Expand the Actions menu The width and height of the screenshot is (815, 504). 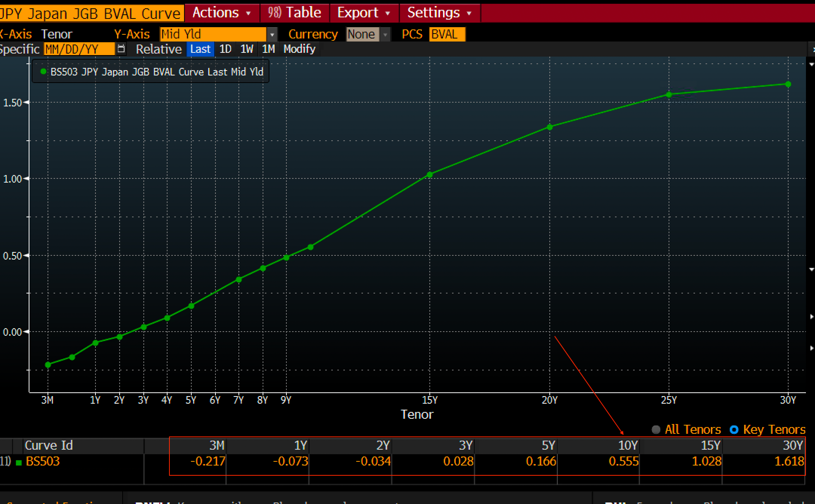(221, 13)
